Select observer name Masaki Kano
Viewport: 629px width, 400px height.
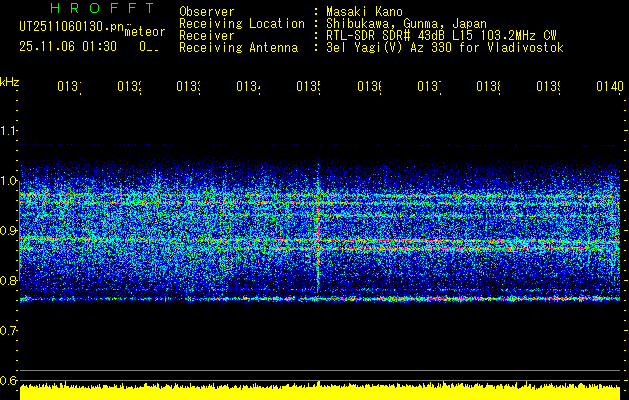[x=364, y=11]
